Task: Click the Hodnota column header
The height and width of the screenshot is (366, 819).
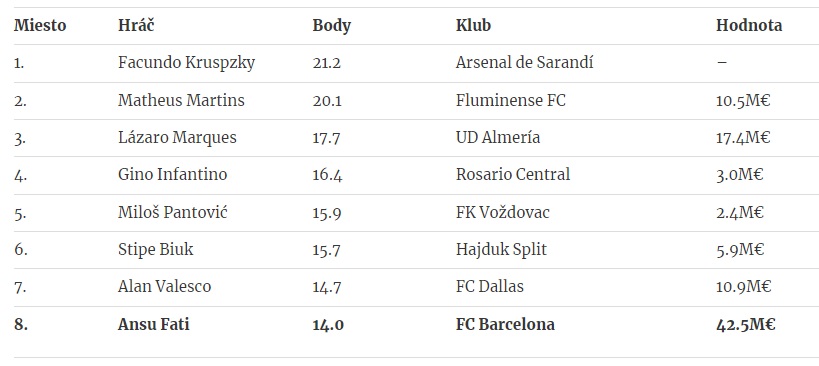Action: point(748,25)
